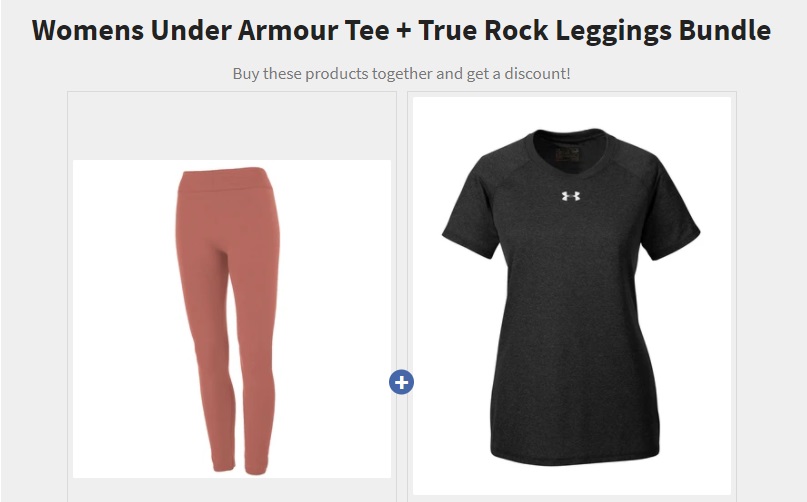807x502 pixels.
Task: Click the gray area above the leggings photo
Action: click(232, 126)
